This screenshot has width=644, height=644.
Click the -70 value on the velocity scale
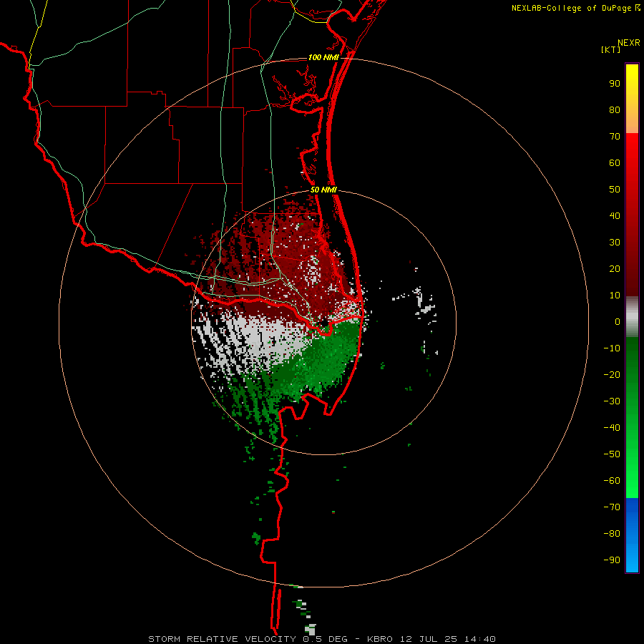coord(612,507)
